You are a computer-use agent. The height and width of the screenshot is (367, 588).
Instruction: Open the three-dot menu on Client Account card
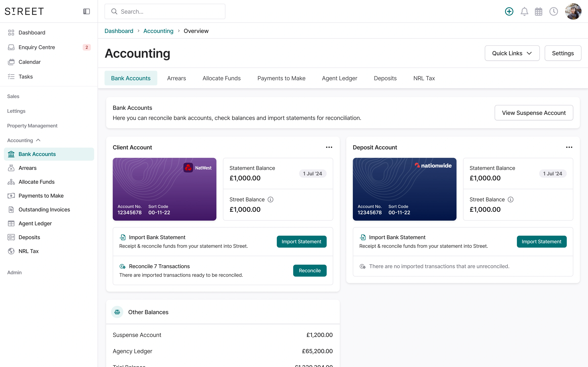point(329,147)
